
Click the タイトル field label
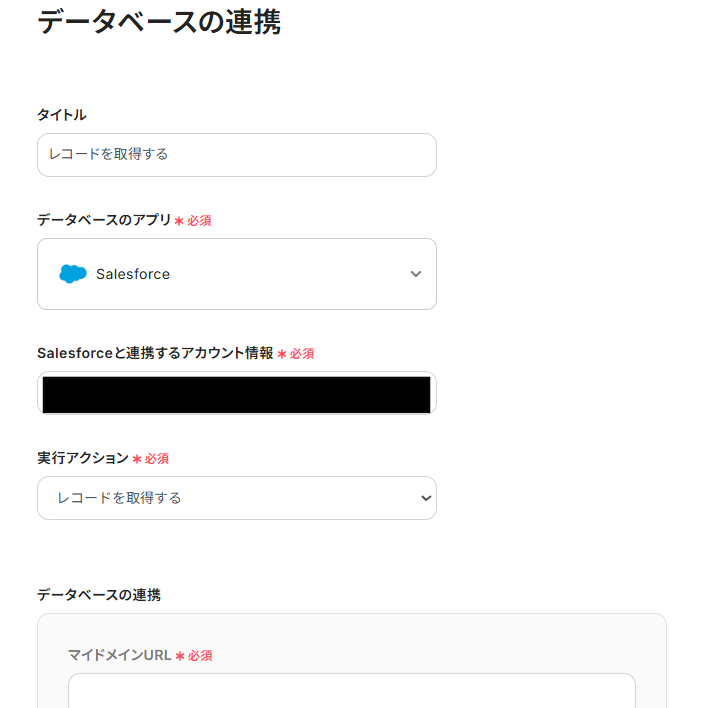(x=62, y=115)
